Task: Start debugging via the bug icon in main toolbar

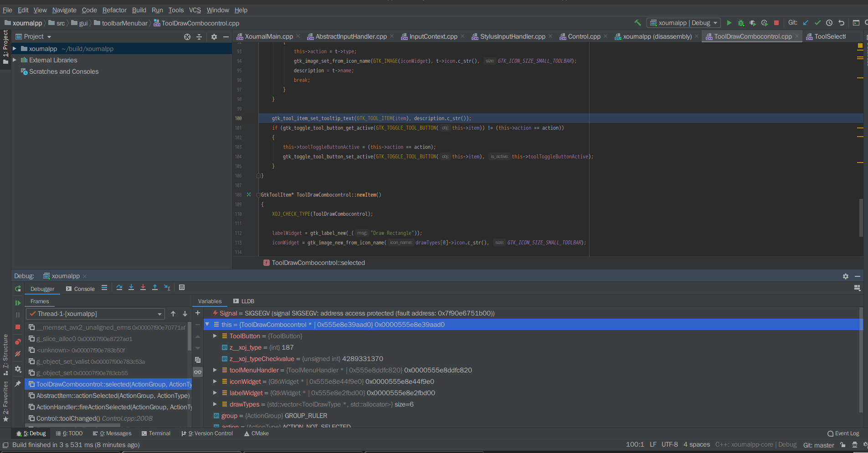Action: (x=741, y=22)
